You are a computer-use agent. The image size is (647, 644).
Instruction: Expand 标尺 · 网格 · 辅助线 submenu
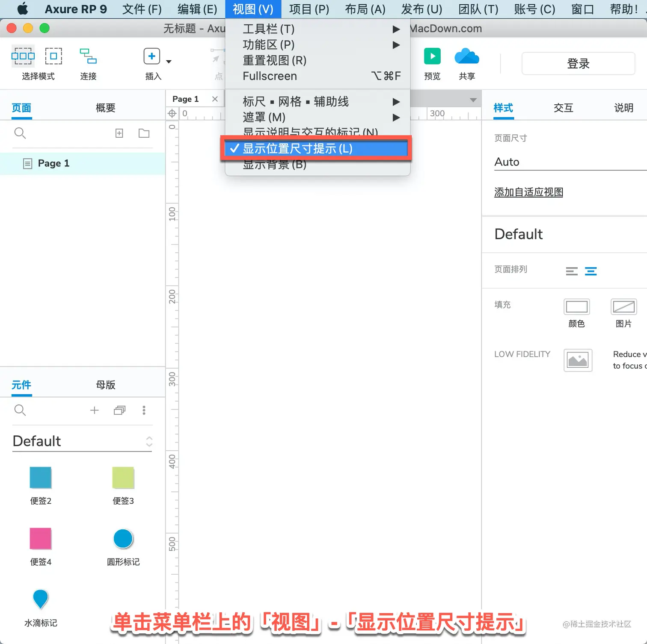(x=318, y=102)
